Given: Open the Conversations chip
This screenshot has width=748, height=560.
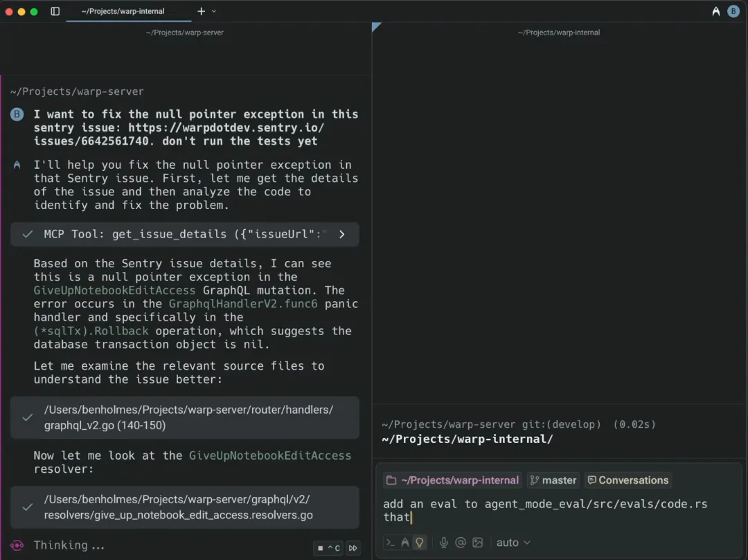Looking at the screenshot, I should tap(627, 480).
